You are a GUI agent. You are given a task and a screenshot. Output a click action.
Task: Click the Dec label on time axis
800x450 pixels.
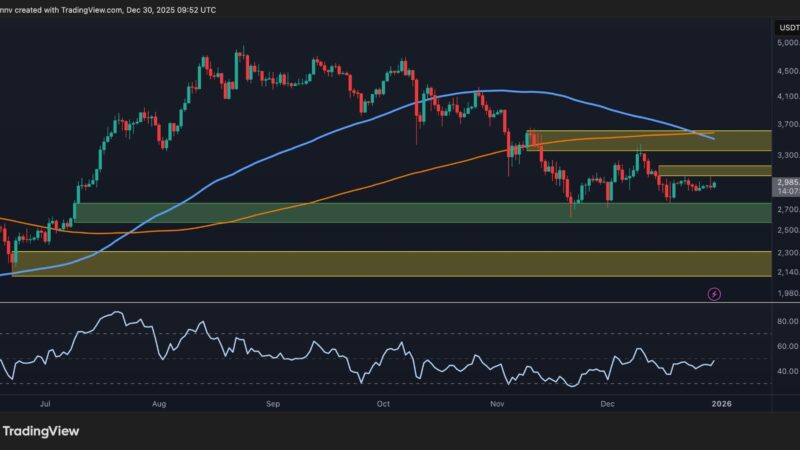[607, 404]
